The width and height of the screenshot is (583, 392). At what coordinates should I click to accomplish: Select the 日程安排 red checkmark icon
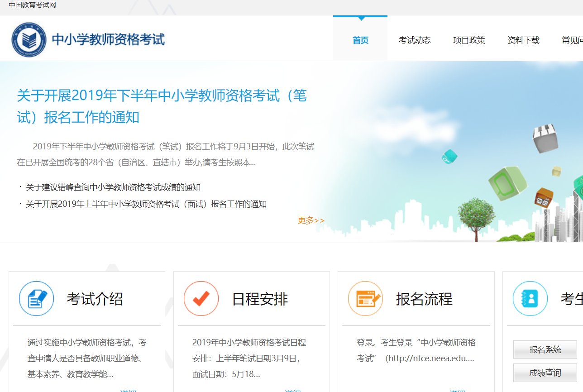(201, 299)
